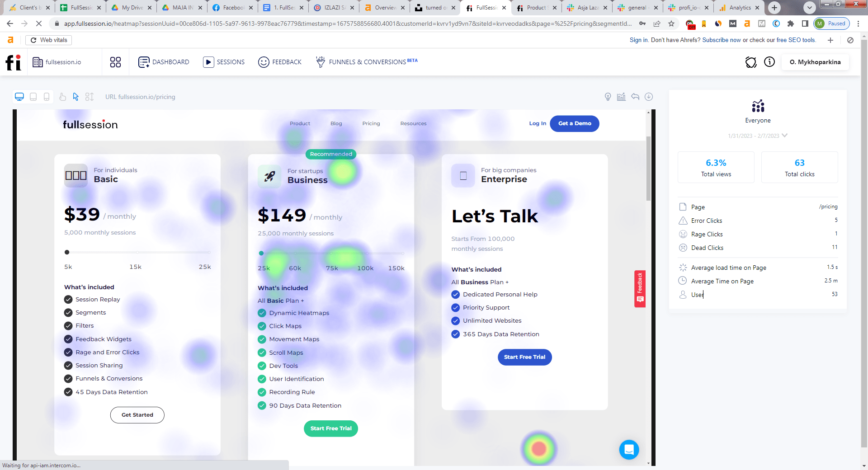Bookmark this page with star icon
Screen dimensions: 868x470
(x=671, y=23)
